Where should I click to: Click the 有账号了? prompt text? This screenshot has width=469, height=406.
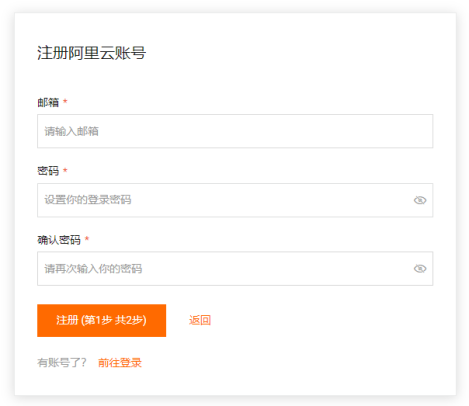[62, 363]
